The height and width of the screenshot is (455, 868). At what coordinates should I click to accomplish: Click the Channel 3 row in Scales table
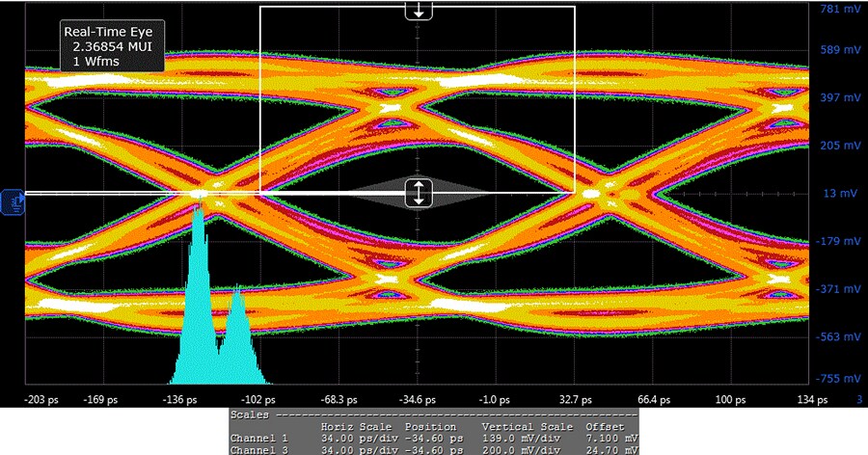433,449
